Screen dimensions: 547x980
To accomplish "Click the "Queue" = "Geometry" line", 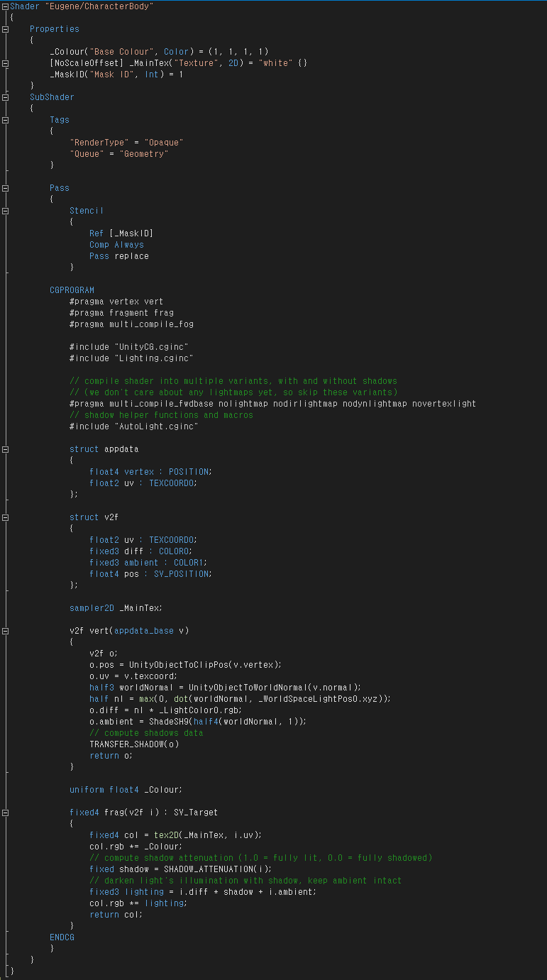I will pyautogui.click(x=119, y=154).
